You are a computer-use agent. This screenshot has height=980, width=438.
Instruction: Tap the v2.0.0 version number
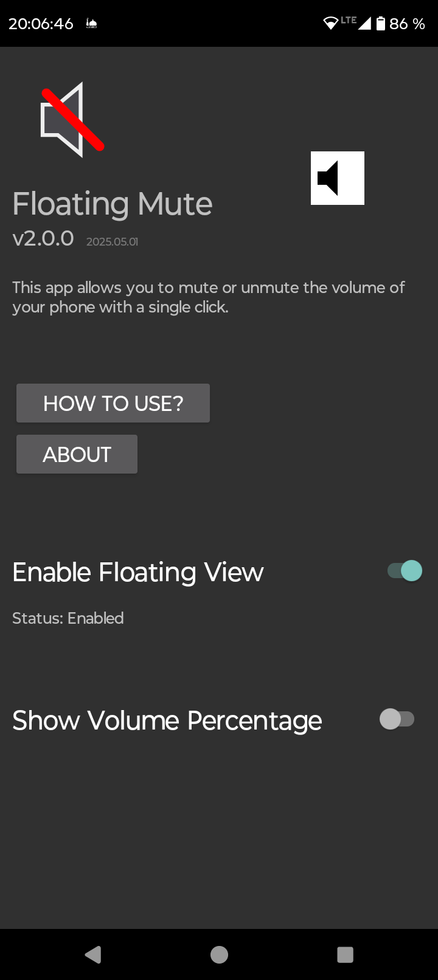[43, 238]
